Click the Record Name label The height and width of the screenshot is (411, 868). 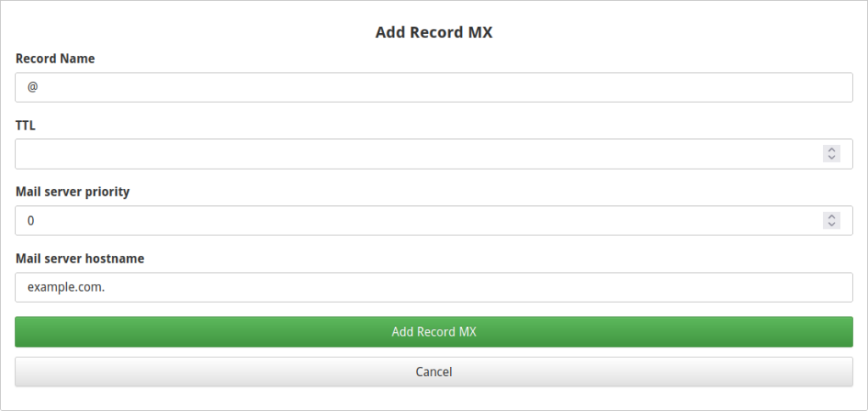(x=55, y=58)
